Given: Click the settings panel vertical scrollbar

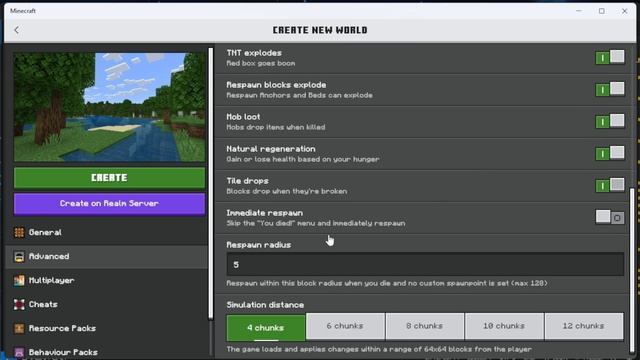Looking at the screenshot, I should [x=632, y=269].
